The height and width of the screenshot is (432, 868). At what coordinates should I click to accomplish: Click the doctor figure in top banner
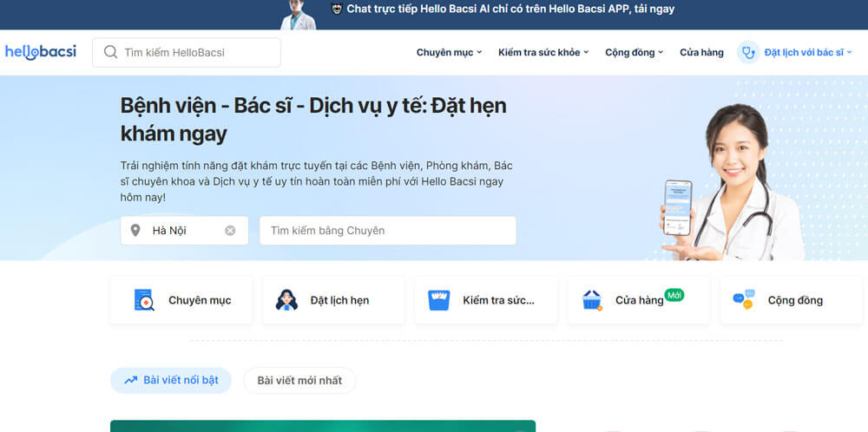(x=299, y=15)
